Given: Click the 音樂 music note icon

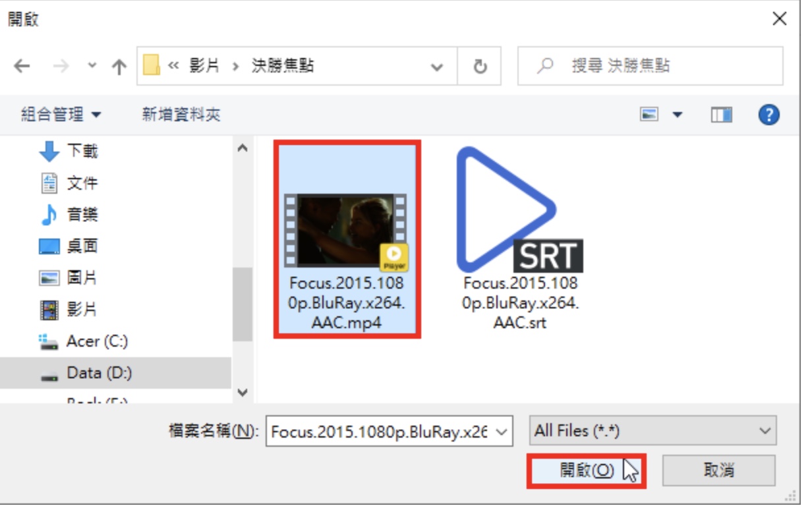Looking at the screenshot, I should tap(49, 215).
